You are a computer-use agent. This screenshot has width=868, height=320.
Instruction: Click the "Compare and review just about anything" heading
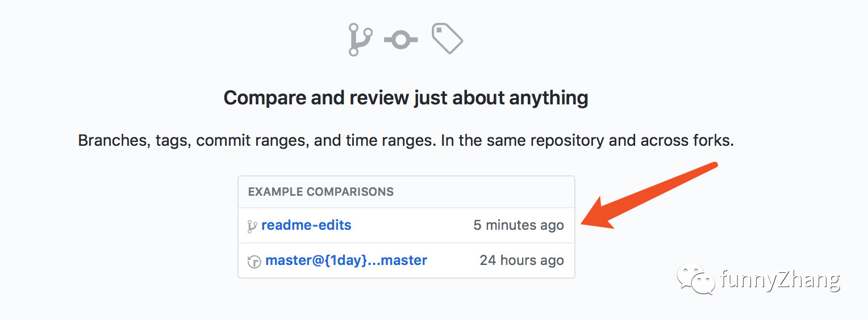pos(406,98)
